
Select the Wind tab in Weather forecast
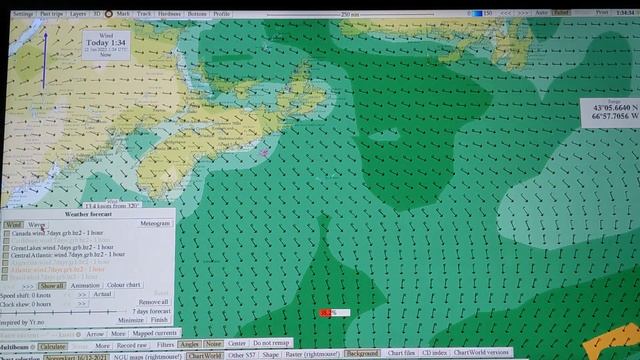(x=13, y=224)
